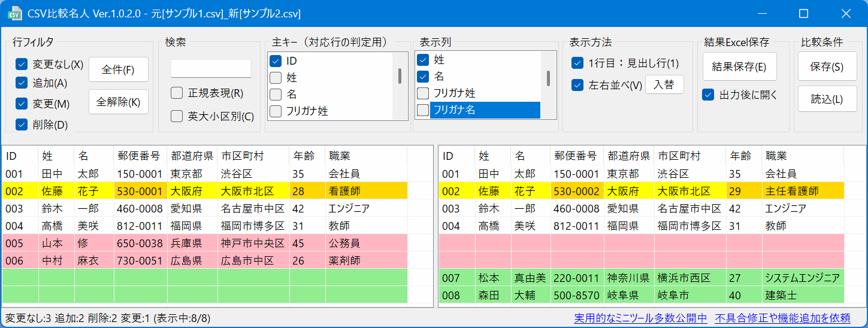Select 28 age cell in left table
Screen dimensions: 868x328
pyautogui.click(x=307, y=191)
